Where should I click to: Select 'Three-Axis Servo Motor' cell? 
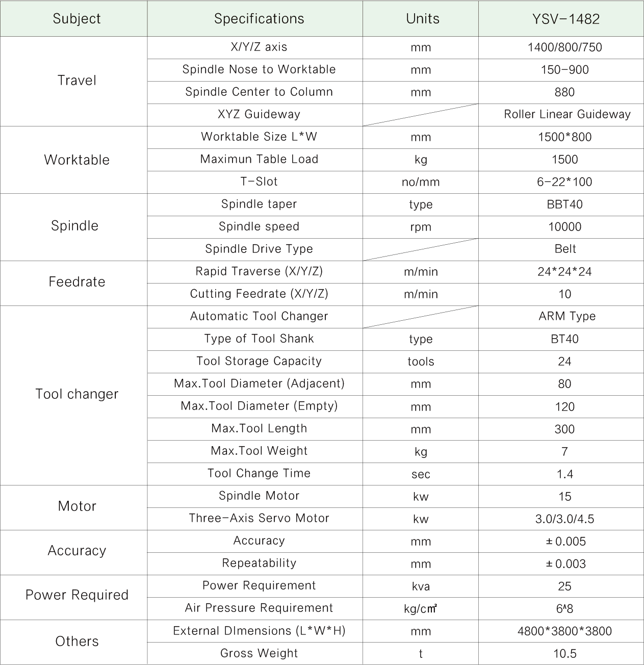[x=255, y=519]
